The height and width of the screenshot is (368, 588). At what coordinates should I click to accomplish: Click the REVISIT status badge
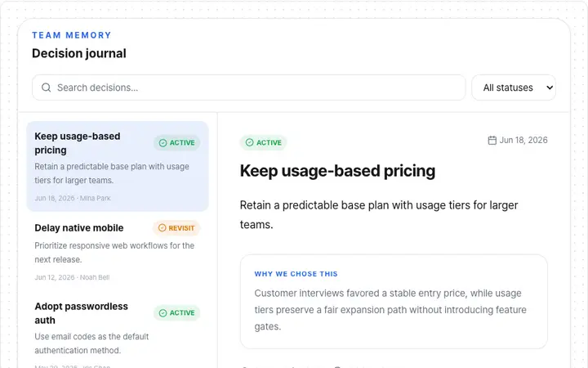pyautogui.click(x=176, y=228)
